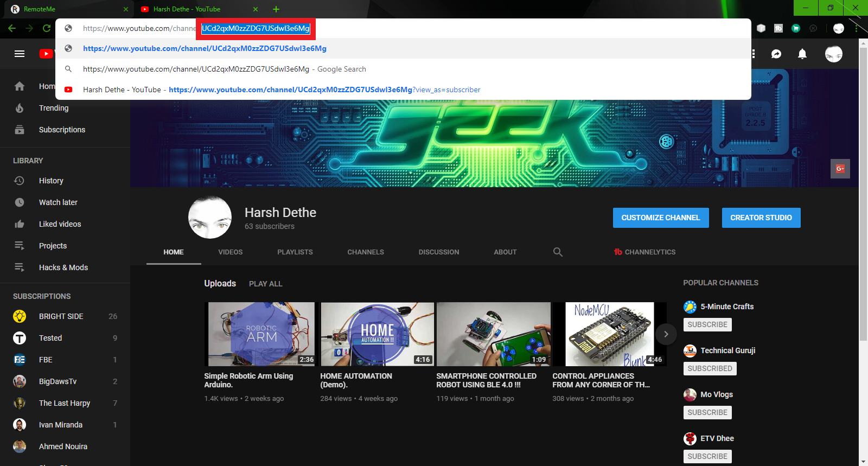Click the browser back arrow
Viewport: 868px width, 466px height.
pyautogui.click(x=12, y=28)
